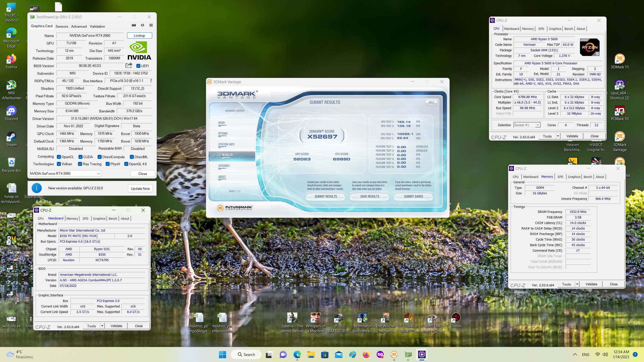Open the 3DMark 11 desktop shortcut
The image size is (644, 362).
(x=619, y=62)
